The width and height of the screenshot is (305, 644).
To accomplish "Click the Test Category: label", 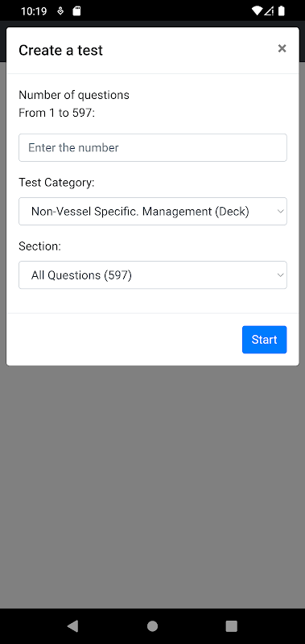I will pyautogui.click(x=56, y=183).
